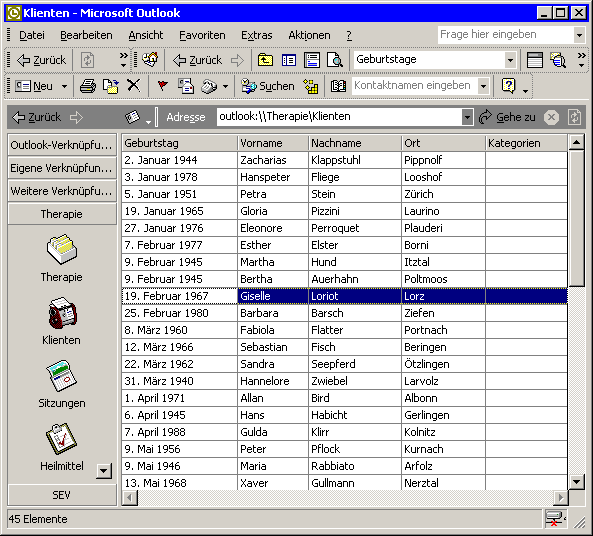Open the Extras menu
The width and height of the screenshot is (593, 536).
256,35
